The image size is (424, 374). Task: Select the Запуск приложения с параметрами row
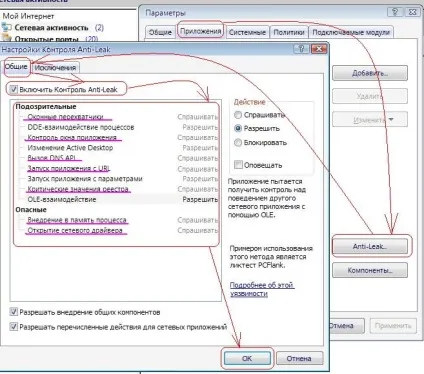(x=117, y=179)
